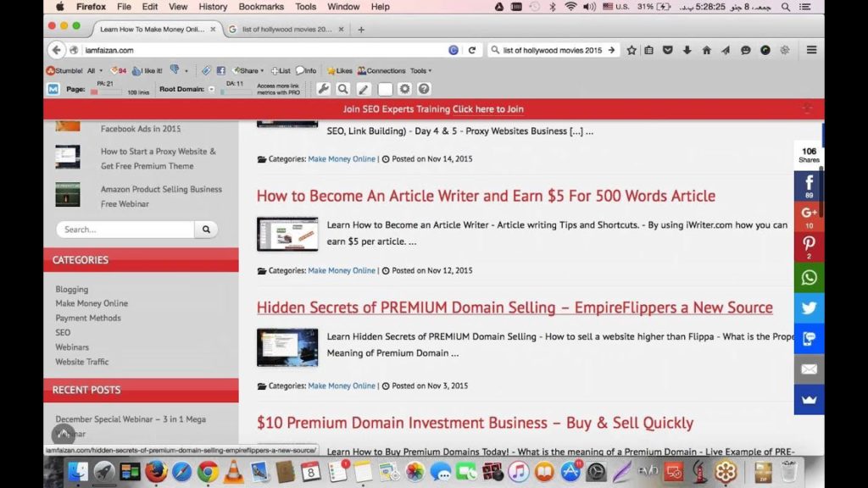
Task: Open the Payment Methods category
Action: [88, 319]
